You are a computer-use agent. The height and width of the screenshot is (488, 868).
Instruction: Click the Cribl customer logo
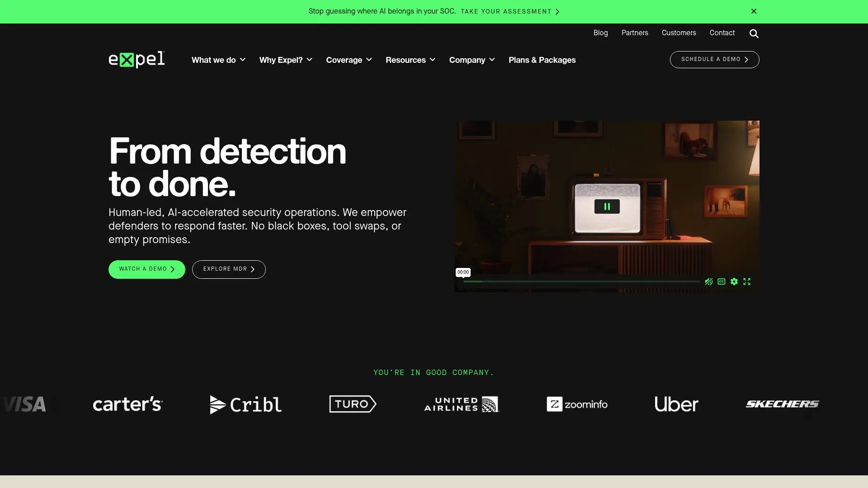point(245,404)
